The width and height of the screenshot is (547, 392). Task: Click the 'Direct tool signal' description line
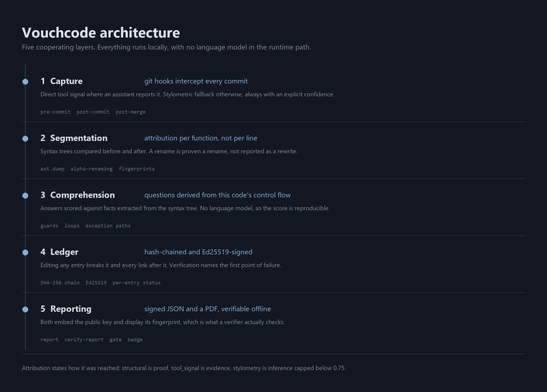(x=187, y=94)
